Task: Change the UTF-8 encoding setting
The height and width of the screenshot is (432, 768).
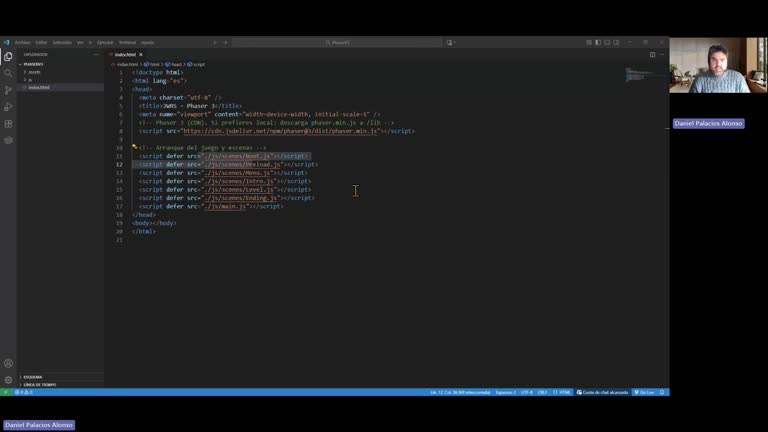Action: (x=527, y=392)
